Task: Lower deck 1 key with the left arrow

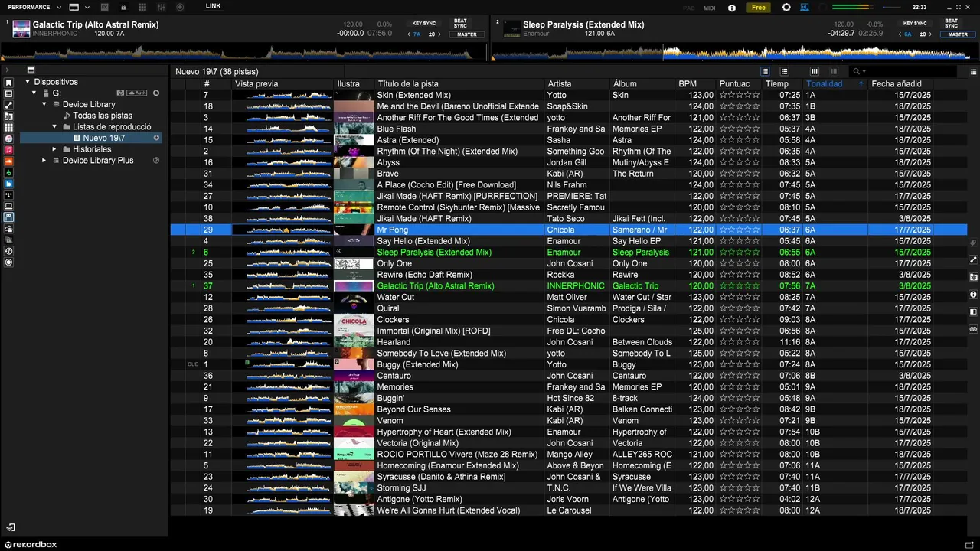Action: click(x=409, y=34)
